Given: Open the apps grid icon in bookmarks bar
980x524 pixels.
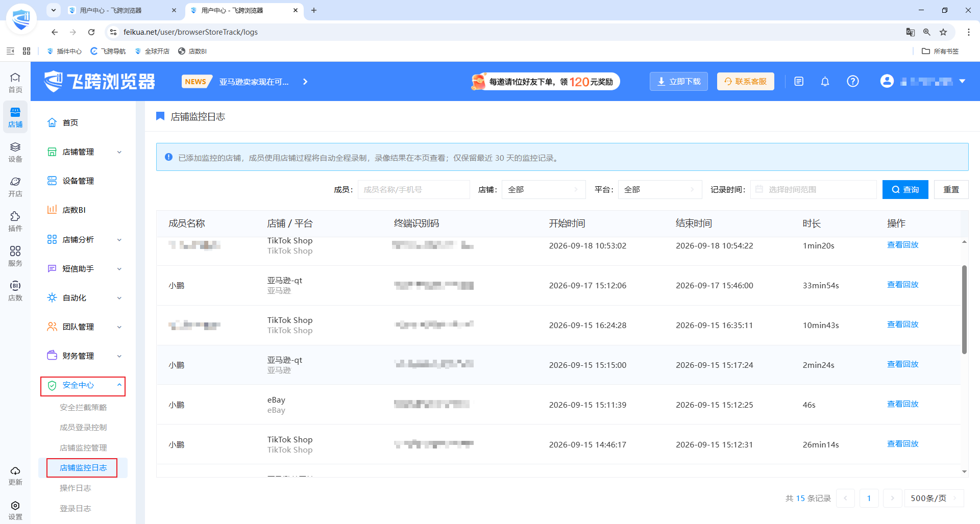Looking at the screenshot, I should [27, 51].
